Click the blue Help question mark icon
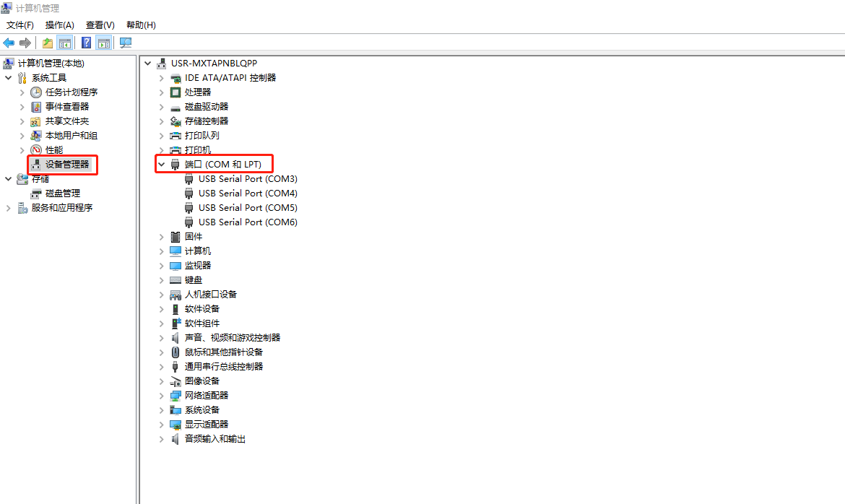 [86, 43]
